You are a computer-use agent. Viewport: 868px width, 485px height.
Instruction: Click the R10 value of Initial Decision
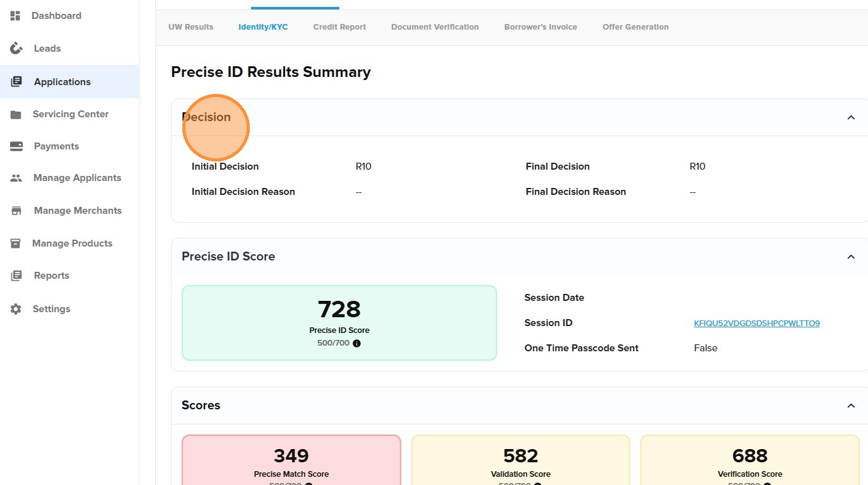[363, 167]
